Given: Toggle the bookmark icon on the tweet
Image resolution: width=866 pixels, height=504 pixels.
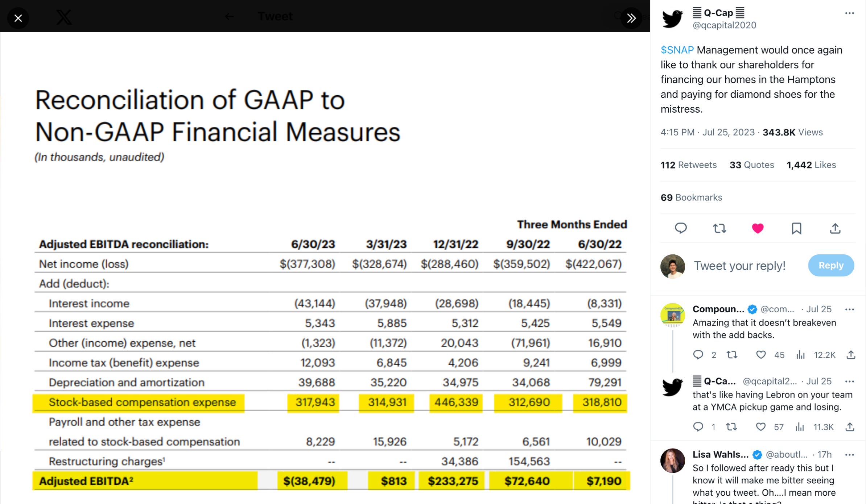Looking at the screenshot, I should (x=796, y=228).
